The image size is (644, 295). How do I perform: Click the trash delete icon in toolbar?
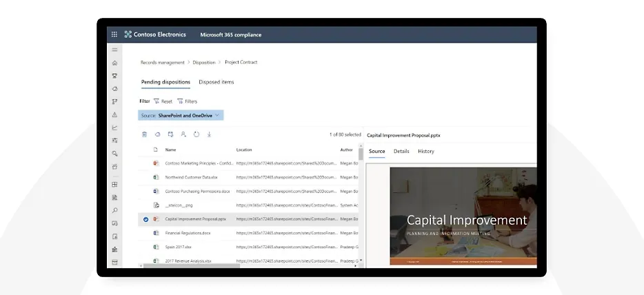pyautogui.click(x=144, y=134)
